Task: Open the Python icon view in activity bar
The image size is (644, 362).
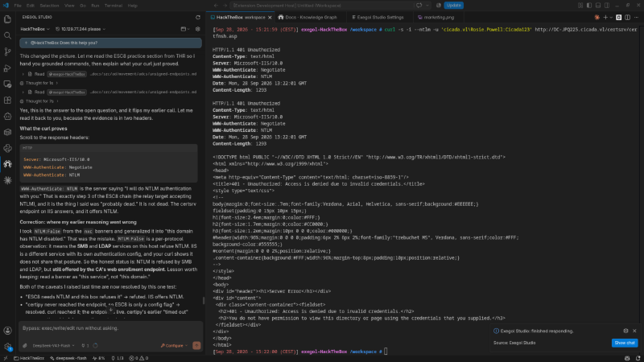Action: [x=7, y=148]
